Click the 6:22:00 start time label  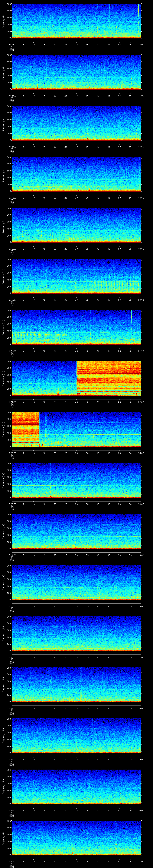point(12,453)
